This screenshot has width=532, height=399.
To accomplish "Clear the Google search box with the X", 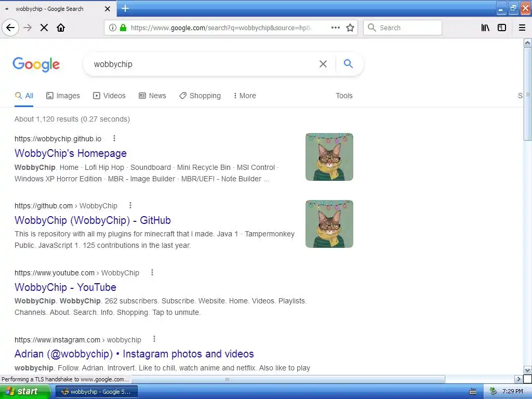I will point(323,64).
